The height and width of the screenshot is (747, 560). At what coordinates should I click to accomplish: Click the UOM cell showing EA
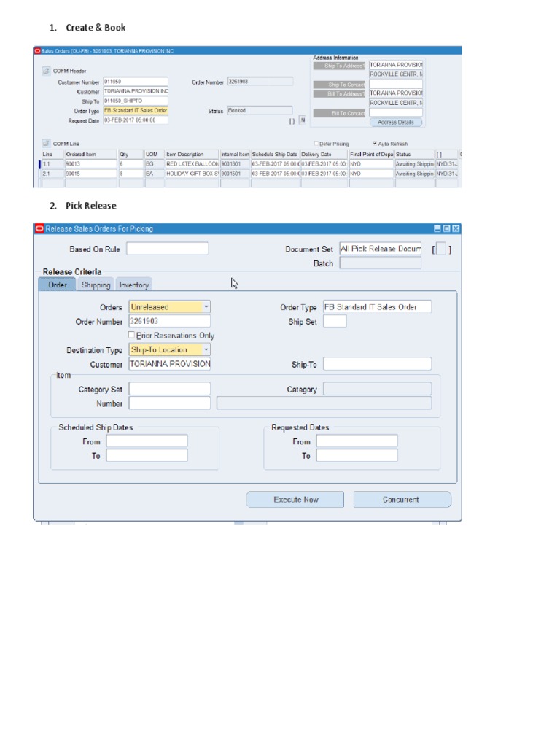point(154,174)
